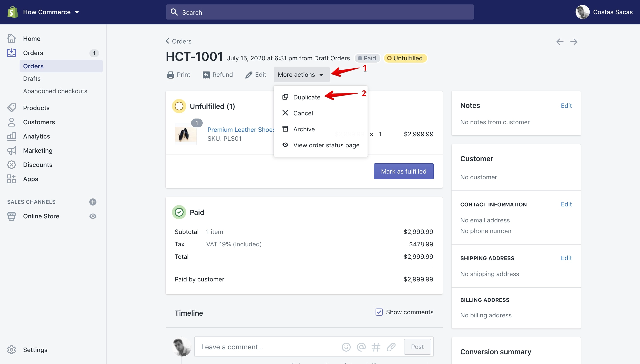Open the top-level Orders section label
The width and height of the screenshot is (640, 364).
33,53
